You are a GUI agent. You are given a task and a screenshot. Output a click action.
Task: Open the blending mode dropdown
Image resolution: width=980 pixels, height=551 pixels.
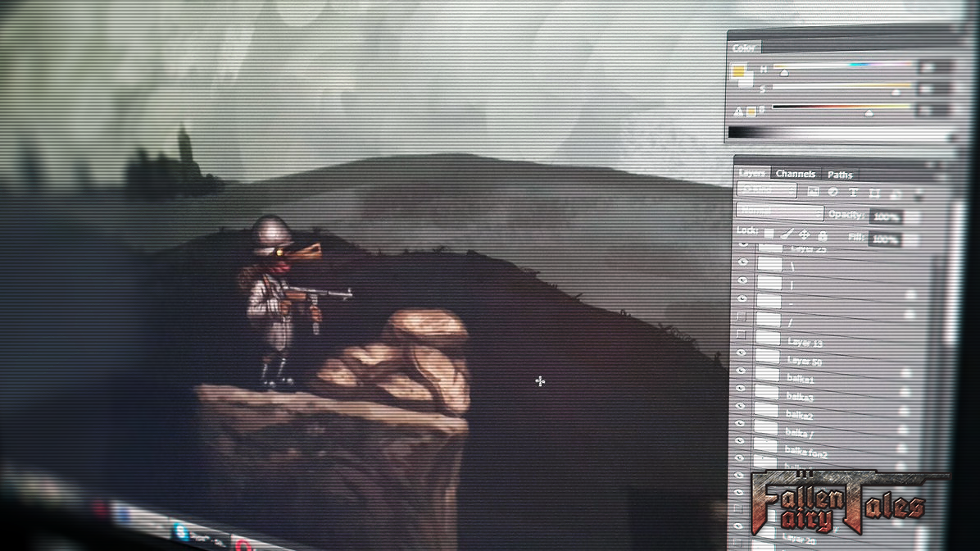[779, 212]
